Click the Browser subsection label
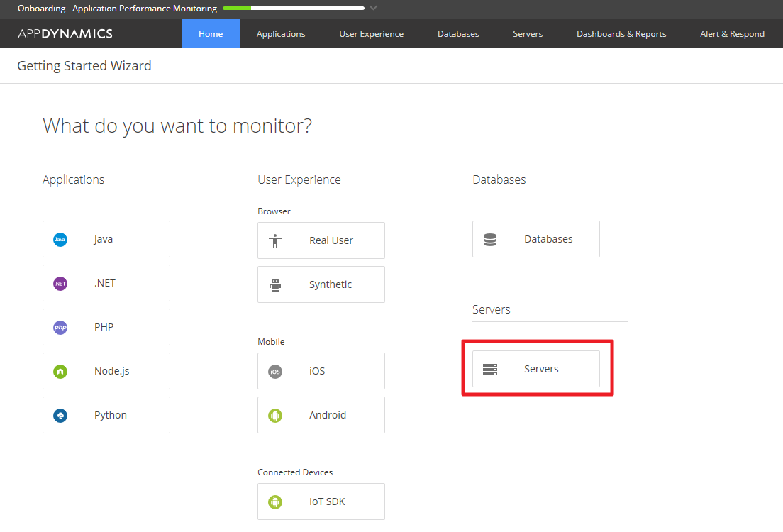 (274, 211)
